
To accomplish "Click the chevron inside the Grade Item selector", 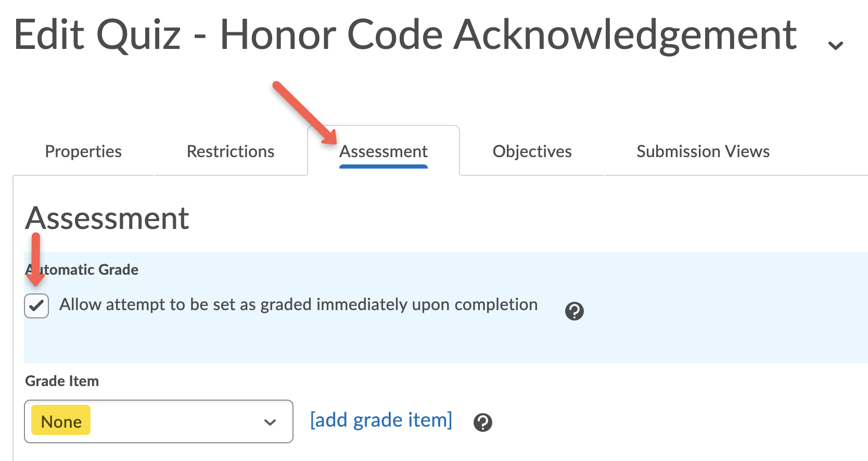I will click(270, 421).
